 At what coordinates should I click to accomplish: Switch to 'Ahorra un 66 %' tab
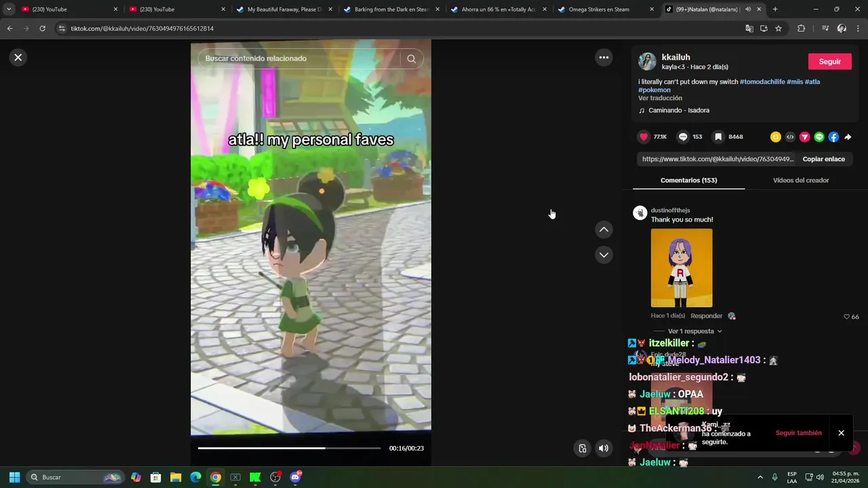[x=498, y=9]
